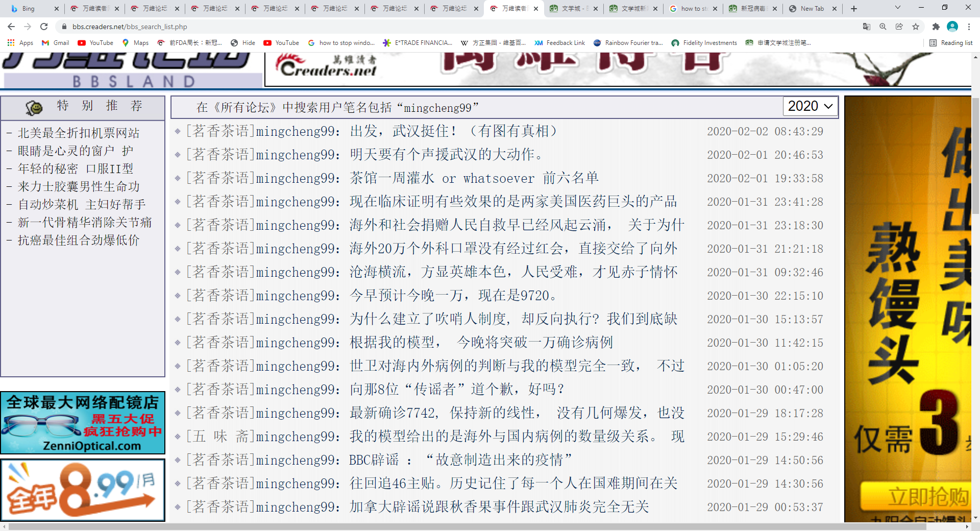Open post 今早预计今晚一万，现在是9720
This screenshot has width=980, height=531.
point(453,296)
